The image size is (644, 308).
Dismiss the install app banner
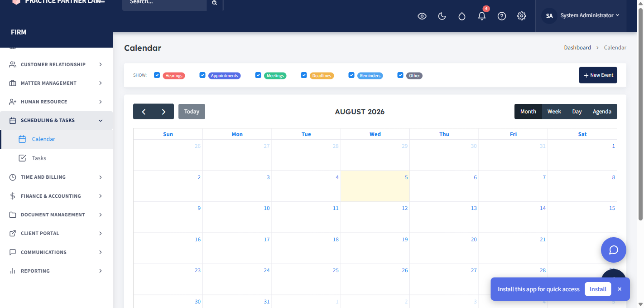click(620, 289)
